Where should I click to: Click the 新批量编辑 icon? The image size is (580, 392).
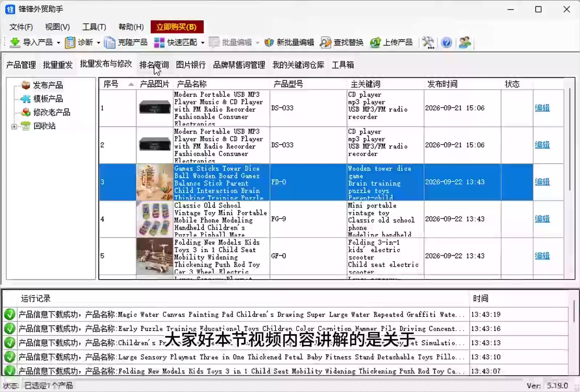pos(269,42)
